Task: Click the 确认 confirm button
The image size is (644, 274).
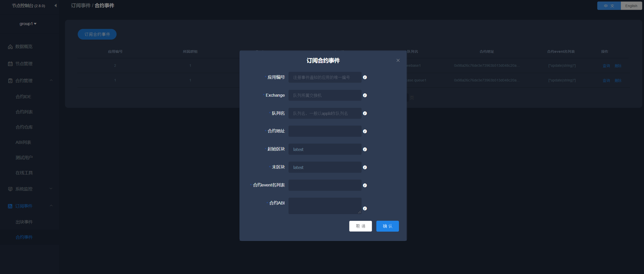Action: click(x=388, y=226)
